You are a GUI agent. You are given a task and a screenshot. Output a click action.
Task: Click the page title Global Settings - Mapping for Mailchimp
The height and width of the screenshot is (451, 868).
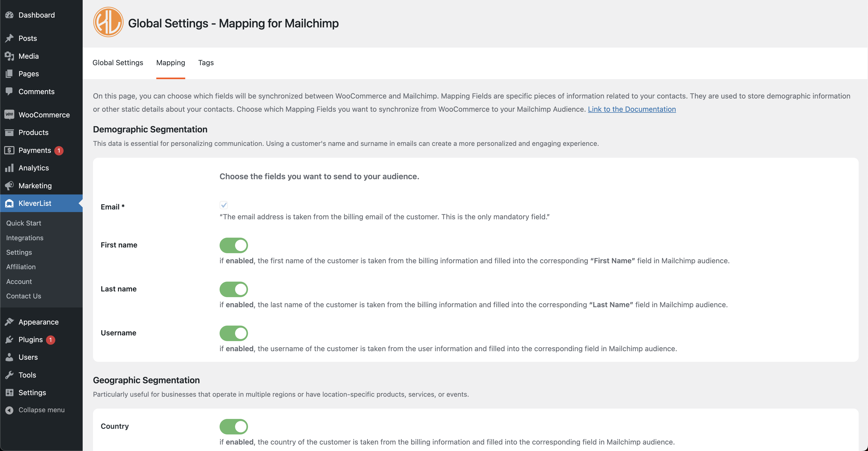[x=233, y=23]
